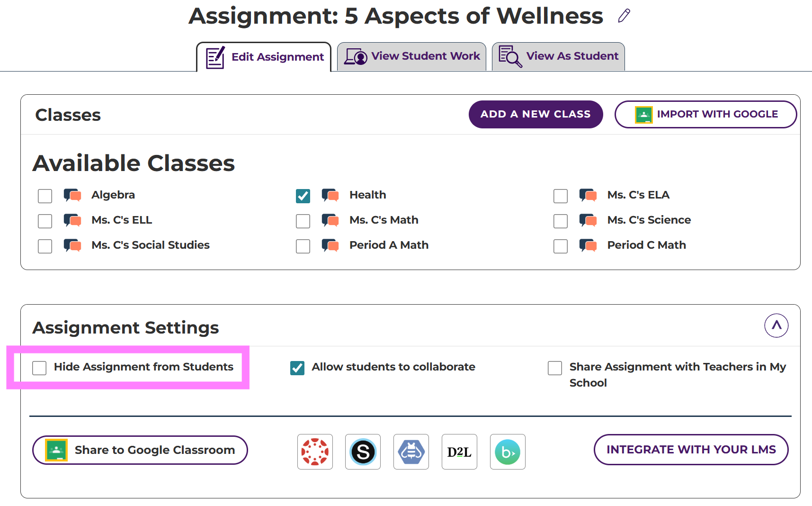
Task: Check Share Assignment with Teachers in My School
Action: (x=555, y=368)
